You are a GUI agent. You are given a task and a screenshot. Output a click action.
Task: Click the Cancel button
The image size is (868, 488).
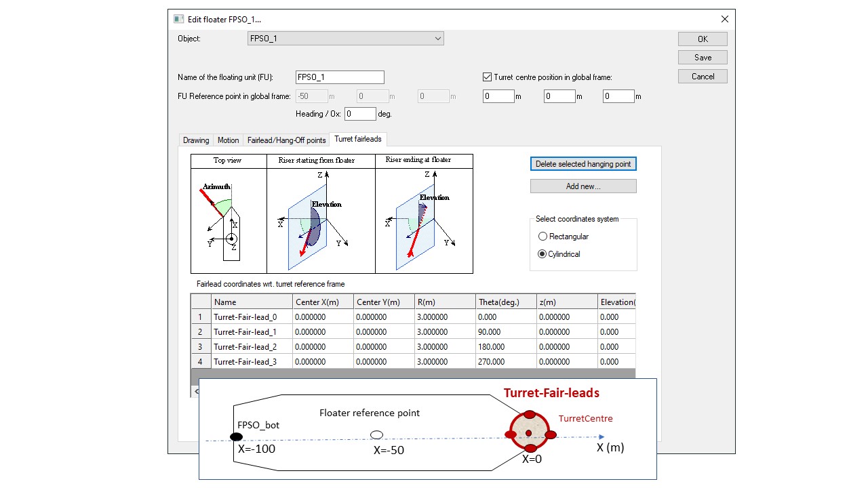703,77
